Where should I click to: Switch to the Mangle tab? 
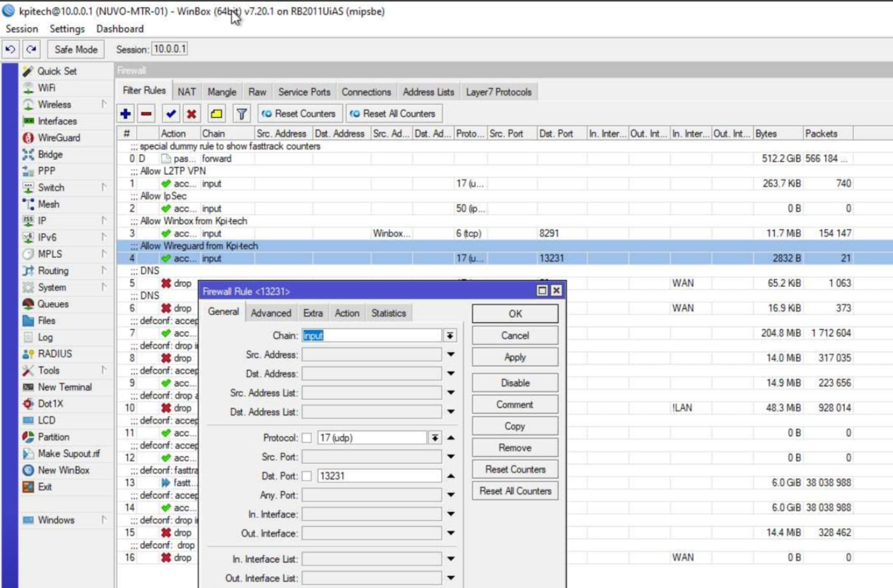point(222,92)
